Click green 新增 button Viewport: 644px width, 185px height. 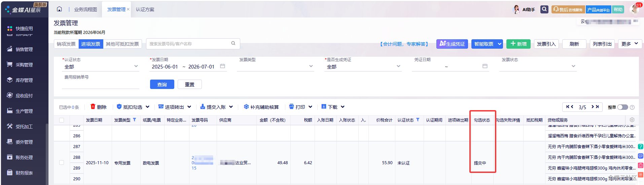(518, 44)
